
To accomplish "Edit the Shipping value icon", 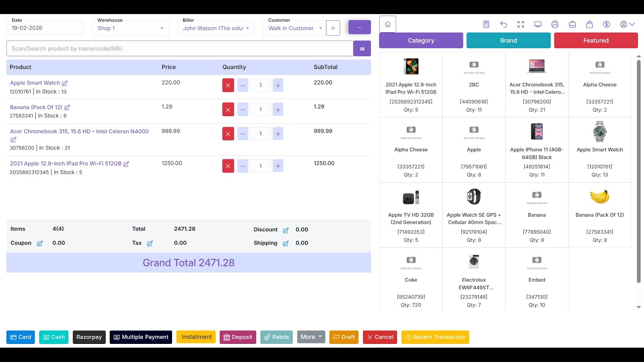I will pos(286,243).
